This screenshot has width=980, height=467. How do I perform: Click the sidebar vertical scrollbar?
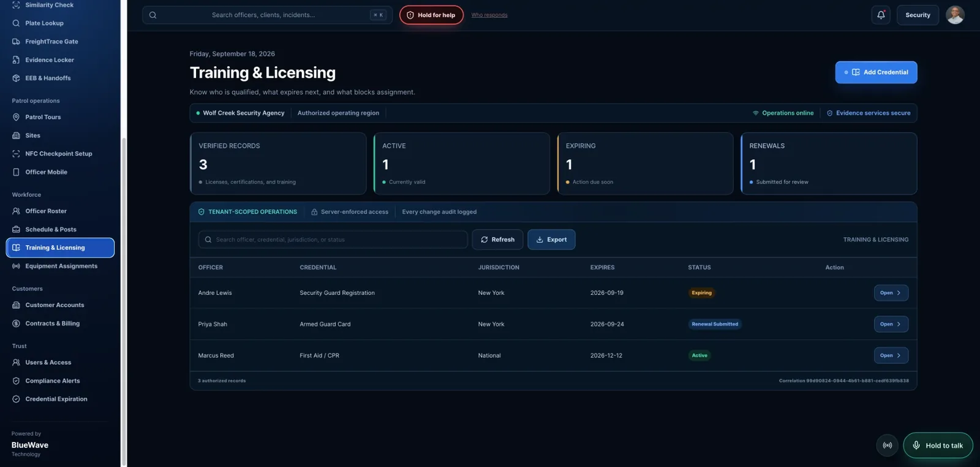(x=124, y=300)
